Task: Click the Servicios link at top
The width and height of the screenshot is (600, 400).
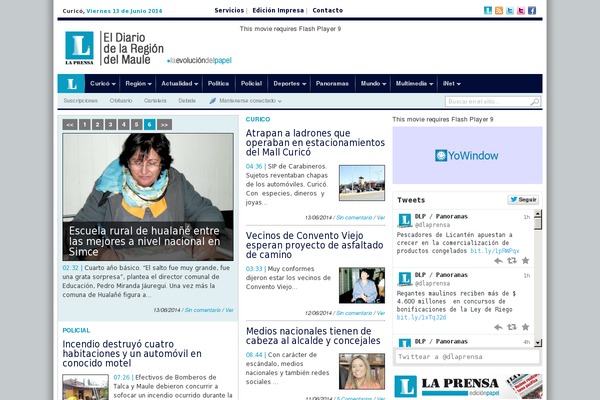Action: (229, 10)
